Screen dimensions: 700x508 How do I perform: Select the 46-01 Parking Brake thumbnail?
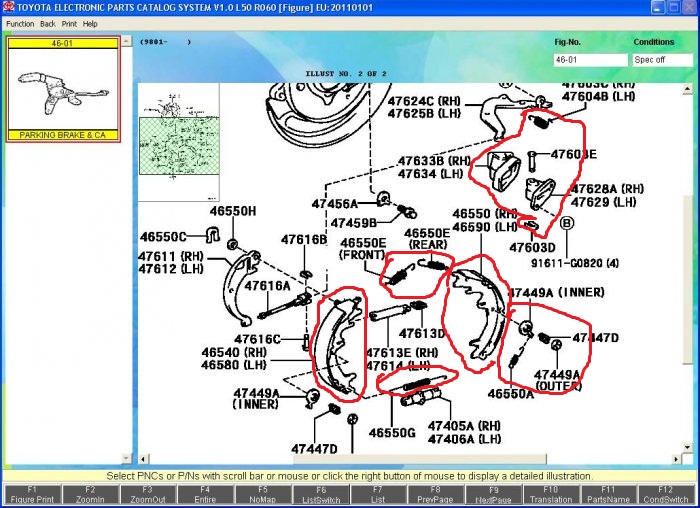tap(63, 90)
